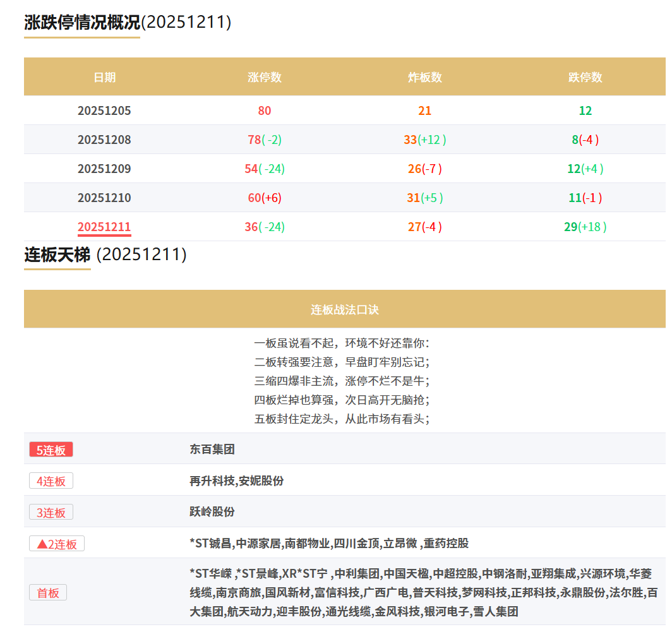Click the 炸板数 column header
Viewport: 672px width, 627px height.
[x=424, y=77]
